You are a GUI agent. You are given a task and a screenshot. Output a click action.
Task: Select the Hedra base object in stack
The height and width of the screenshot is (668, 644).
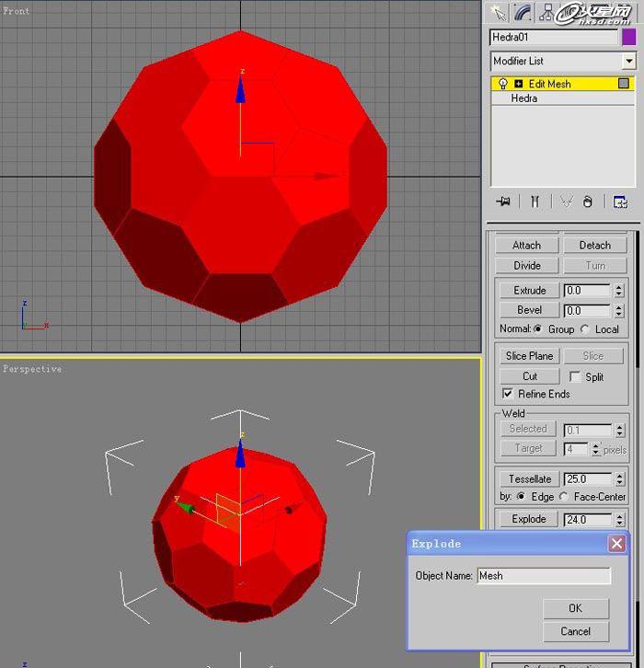pos(524,98)
